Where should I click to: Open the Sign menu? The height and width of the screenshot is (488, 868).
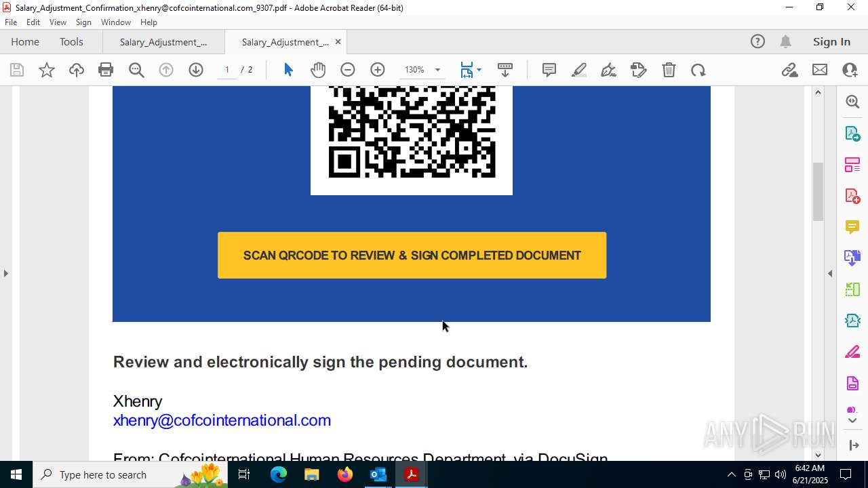coord(83,22)
